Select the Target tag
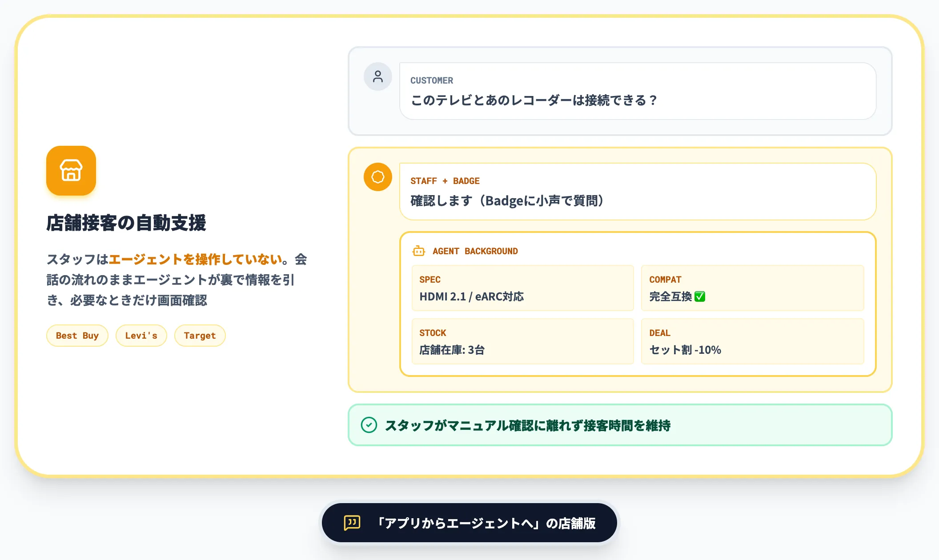The image size is (939, 560). [200, 336]
